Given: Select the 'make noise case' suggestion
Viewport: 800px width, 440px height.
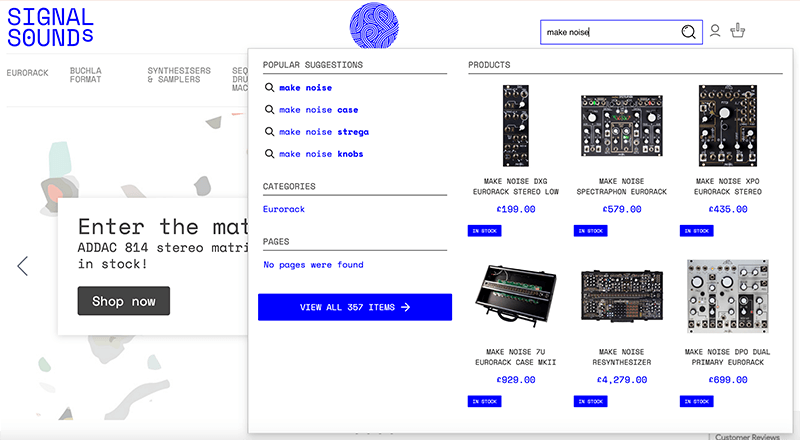Looking at the screenshot, I should tap(319, 110).
